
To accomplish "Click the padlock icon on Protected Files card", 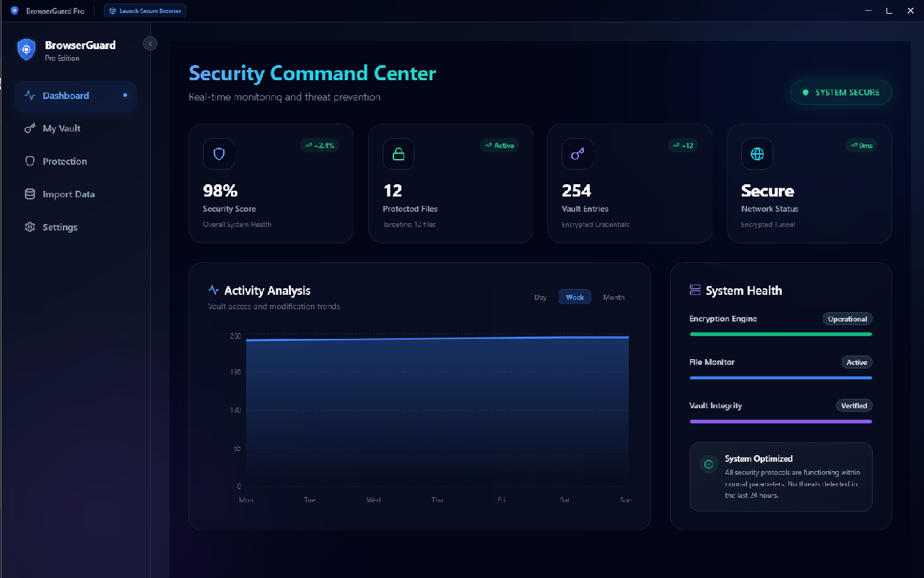I will click(x=398, y=154).
